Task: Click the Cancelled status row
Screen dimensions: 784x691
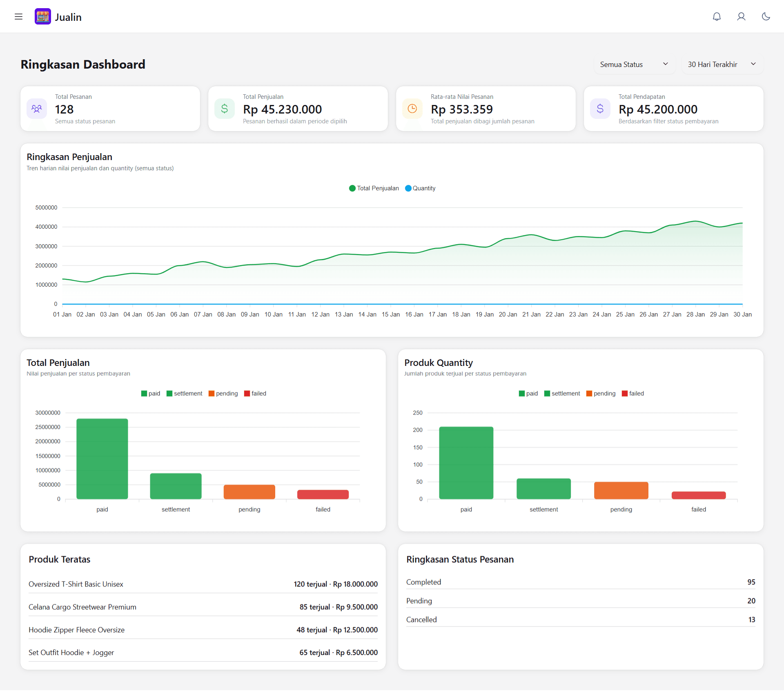Action: coord(580,620)
